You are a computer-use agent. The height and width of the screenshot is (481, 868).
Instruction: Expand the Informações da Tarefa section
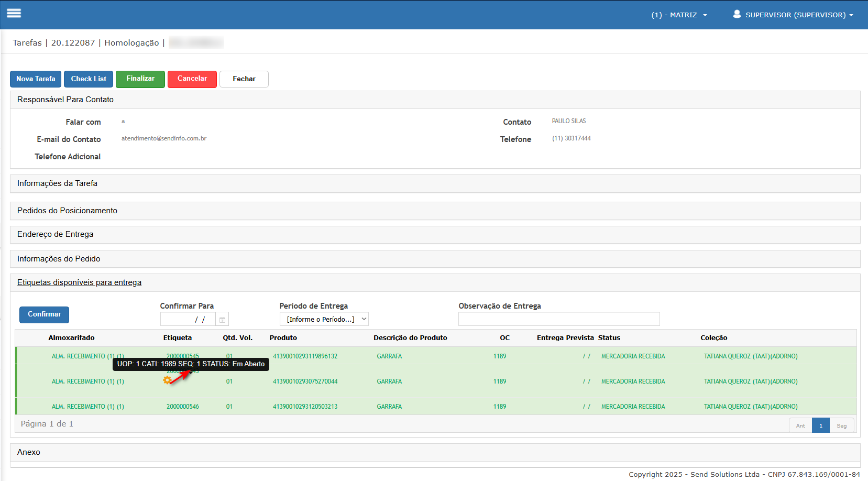pyautogui.click(x=57, y=183)
